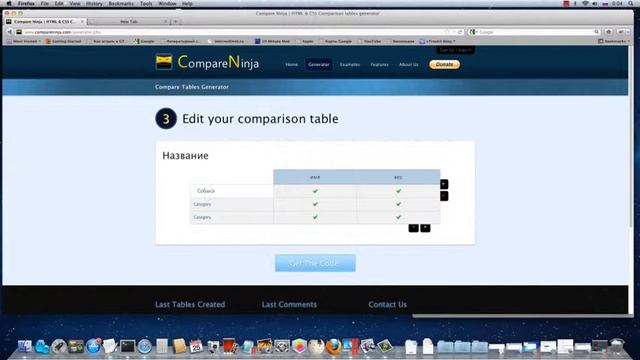Screen dimensions: 640x360
Task: Close the Compare Ninja tab
Action: (x=82, y=21)
